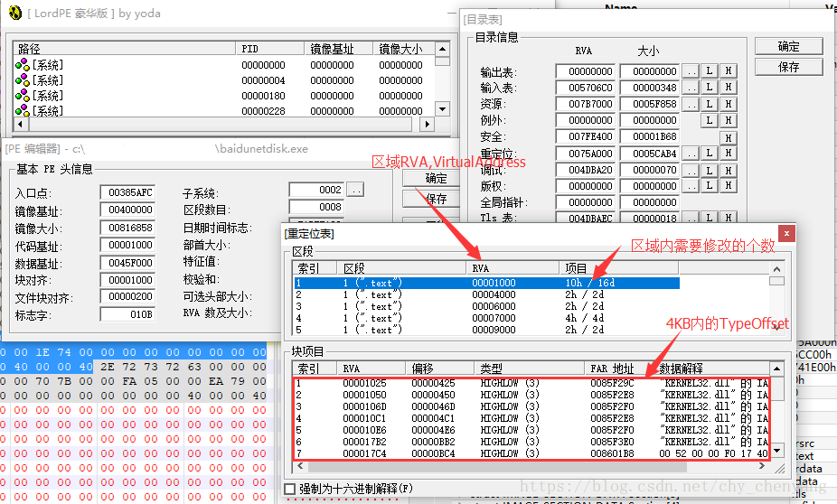Image resolution: width=837 pixels, height=504 pixels.
Task: Click the H button for 资源 row
Action: pyautogui.click(x=729, y=104)
